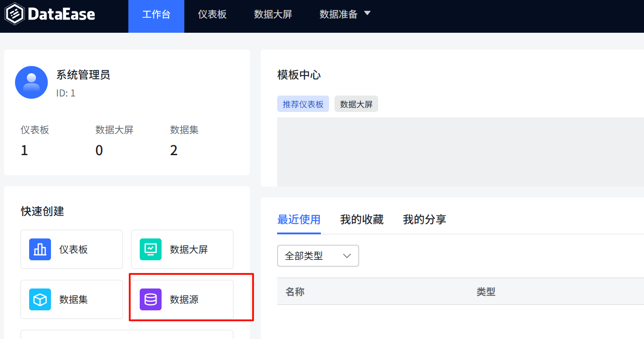Click the blue 仪表板 bar chart icon
The width and height of the screenshot is (644, 339).
(40, 249)
